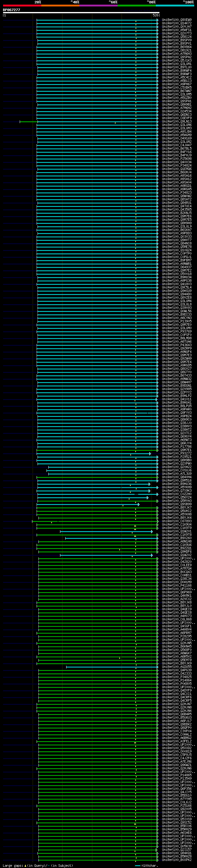Select entry UniRef100_Q84VH4

pos(177,477)
